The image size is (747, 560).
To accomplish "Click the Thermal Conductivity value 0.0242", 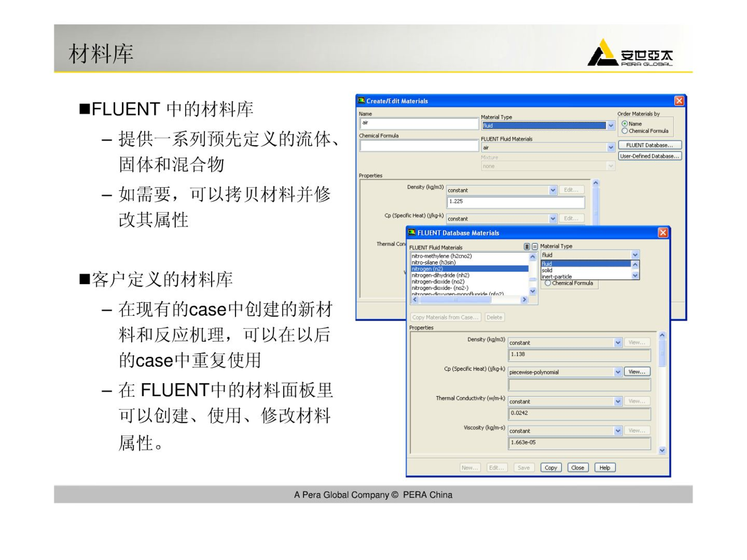I will point(579,413).
